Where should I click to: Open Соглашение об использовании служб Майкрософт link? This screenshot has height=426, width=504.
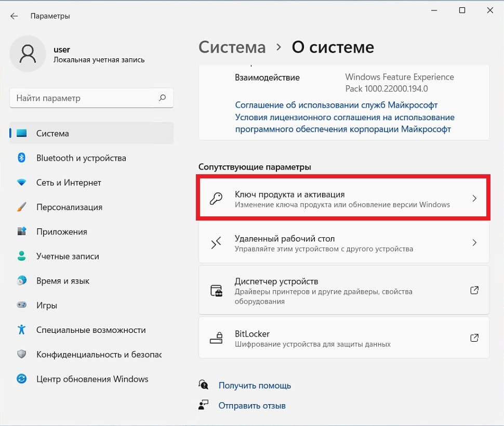[x=336, y=105]
